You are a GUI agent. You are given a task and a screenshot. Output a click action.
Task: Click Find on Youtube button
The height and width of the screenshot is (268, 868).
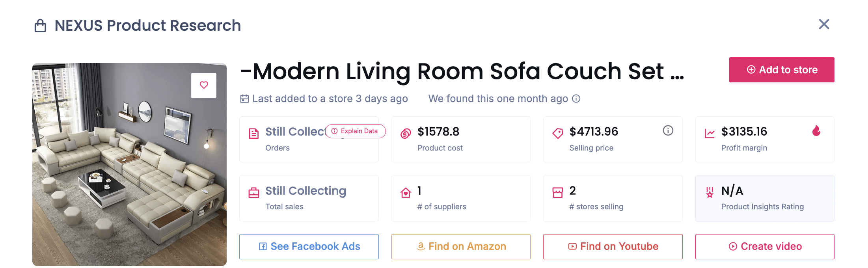point(613,247)
